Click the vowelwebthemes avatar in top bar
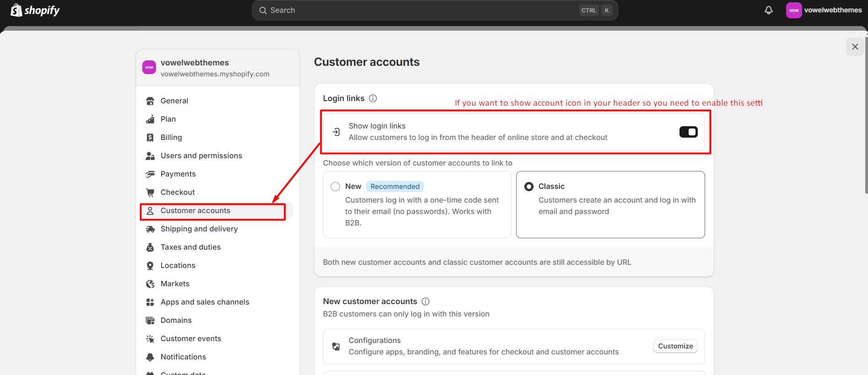This screenshot has height=375, width=868. coord(794,10)
